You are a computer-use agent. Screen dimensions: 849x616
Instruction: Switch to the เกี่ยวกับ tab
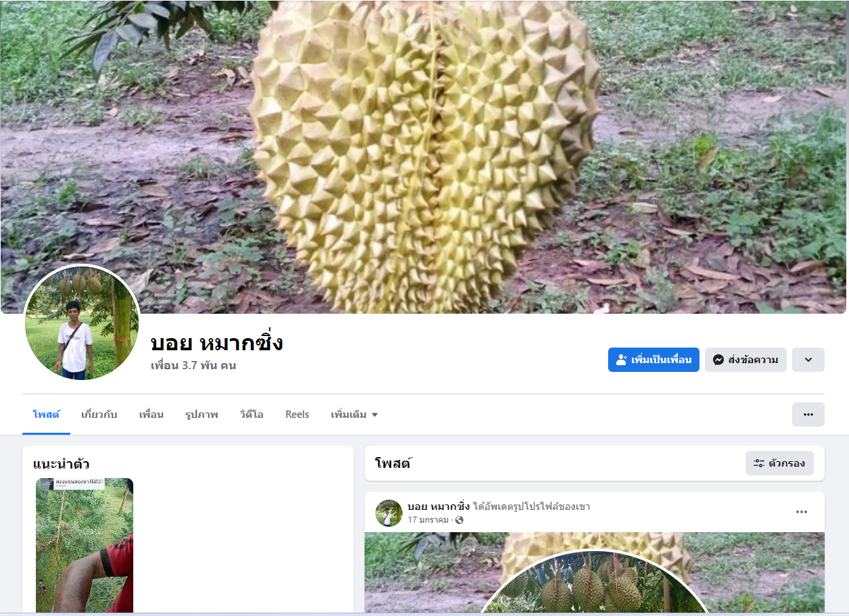click(99, 414)
